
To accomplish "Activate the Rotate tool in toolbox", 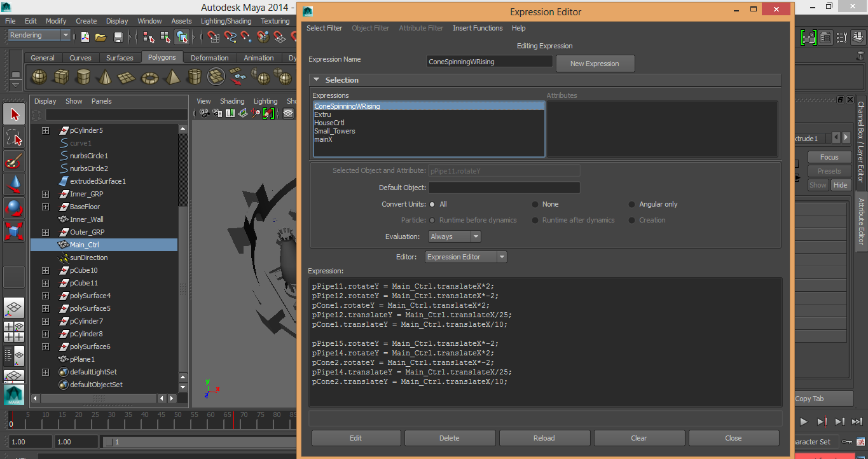I will click(14, 209).
